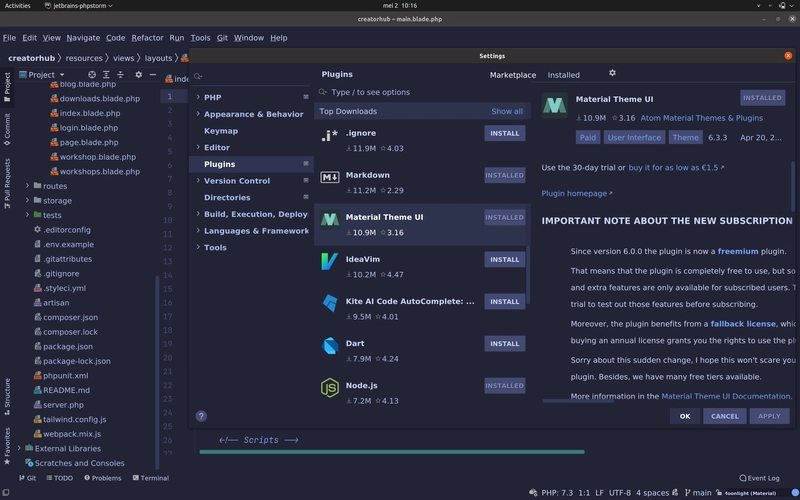Click the Collapse All icon in Project toolbar
This screenshot has height=500, width=800.
click(x=120, y=74)
